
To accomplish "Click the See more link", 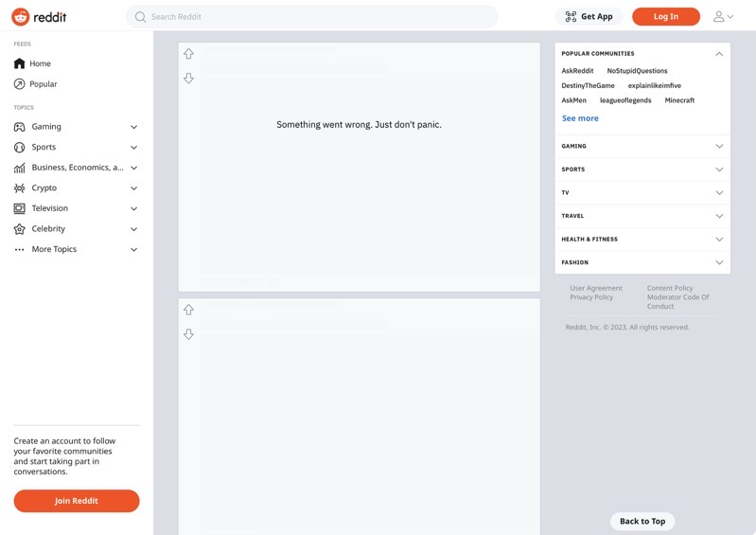I will pos(580,118).
